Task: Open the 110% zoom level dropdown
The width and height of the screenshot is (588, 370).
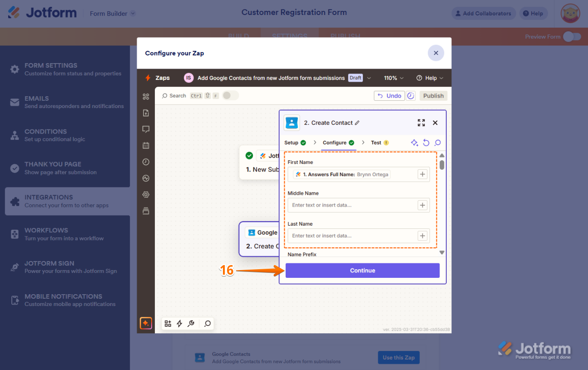Action: pyautogui.click(x=394, y=78)
